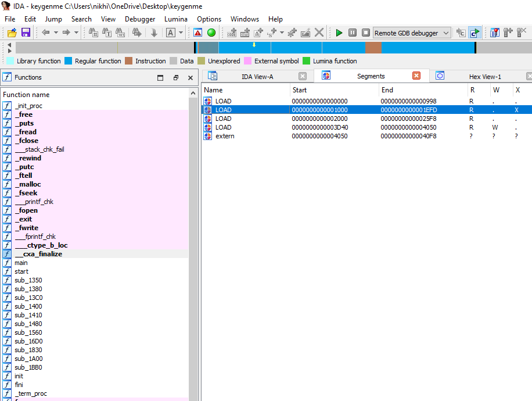Image resolution: width=532 pixels, height=401 pixels.
Task: Start the process with the green play button
Action: (x=339, y=33)
